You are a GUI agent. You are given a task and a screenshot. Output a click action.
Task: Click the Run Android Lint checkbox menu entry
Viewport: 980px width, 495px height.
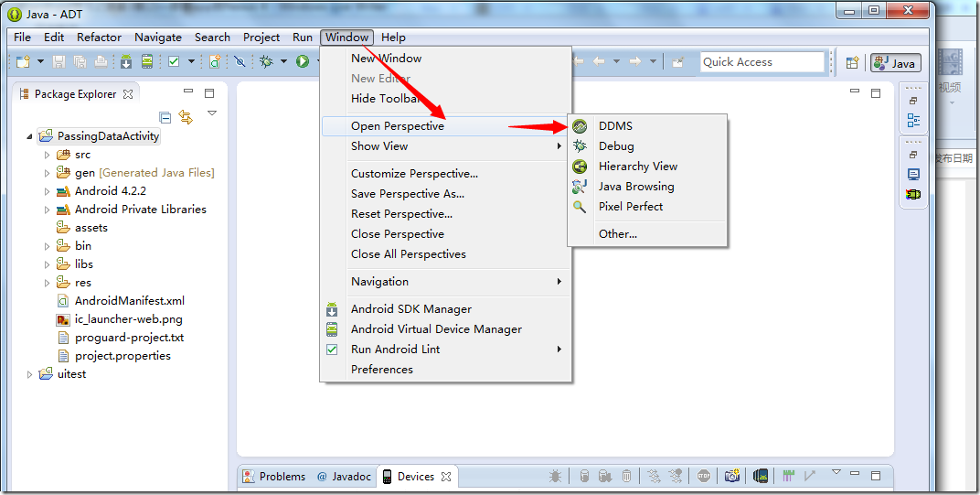click(x=445, y=350)
